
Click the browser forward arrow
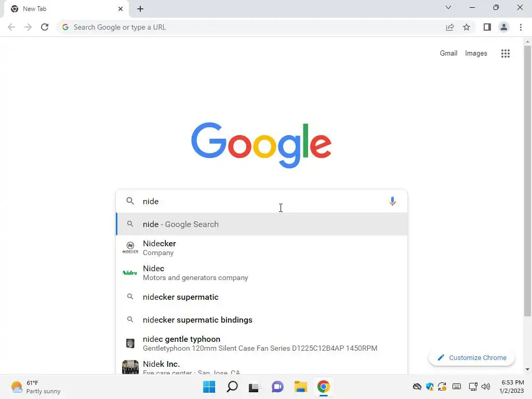pyautogui.click(x=28, y=27)
